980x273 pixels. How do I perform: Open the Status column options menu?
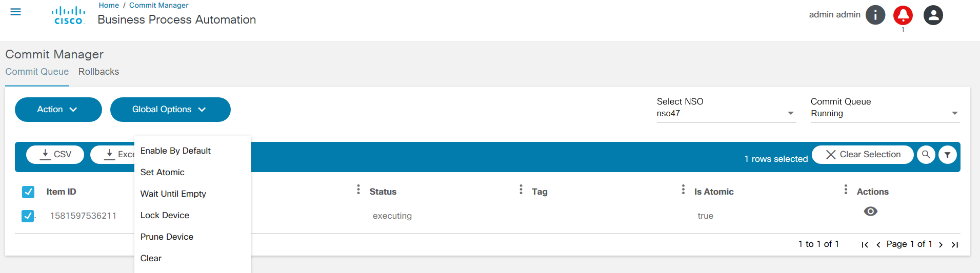(358, 190)
